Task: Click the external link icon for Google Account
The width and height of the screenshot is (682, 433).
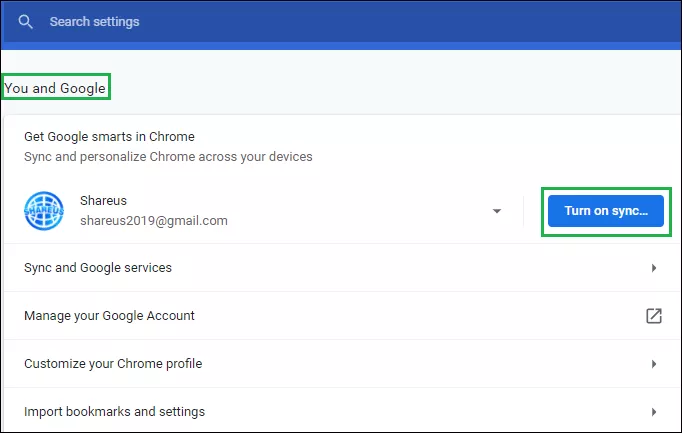Action: [x=654, y=316]
